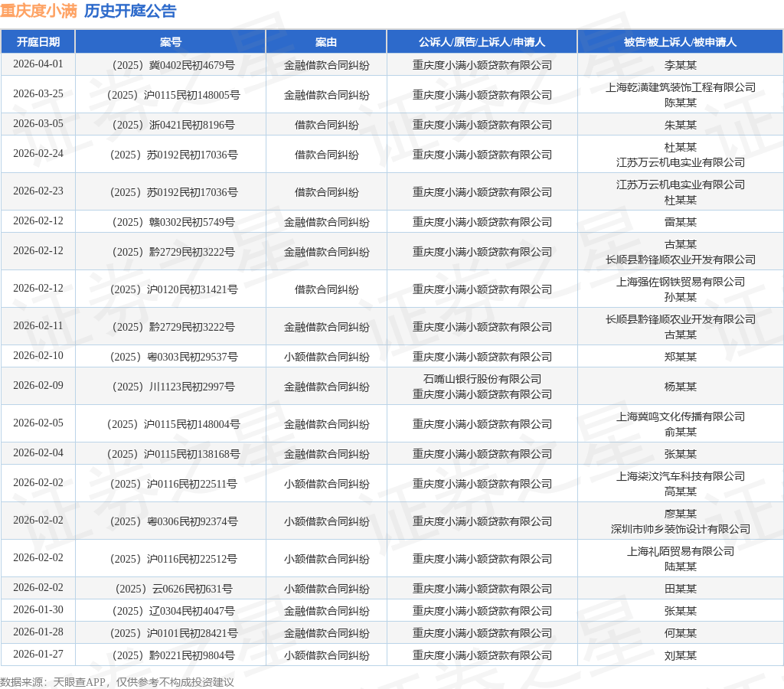Click the 被告/被上诉人/被申请人 column header
The width and height of the screenshot is (784, 689).
click(x=680, y=42)
